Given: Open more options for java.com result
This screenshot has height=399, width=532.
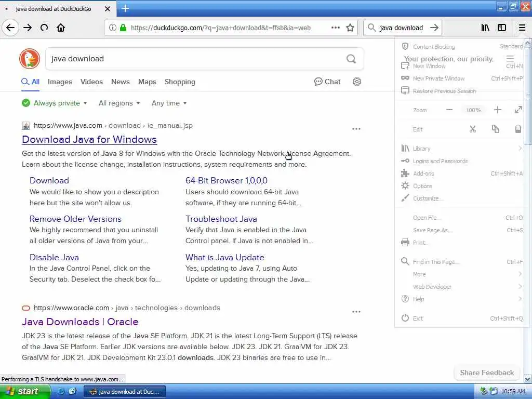Looking at the screenshot, I should point(356,129).
